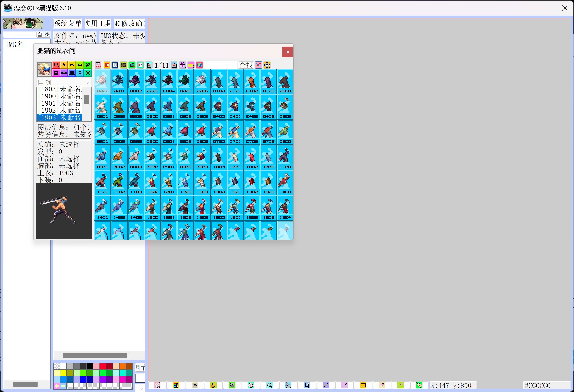Select the yellow rectangle tool

tap(363, 385)
